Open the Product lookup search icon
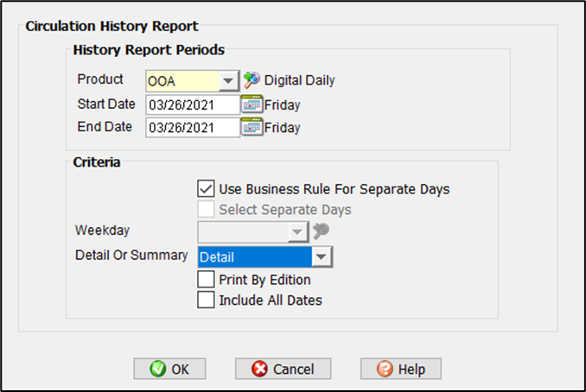The image size is (586, 392). coord(251,80)
